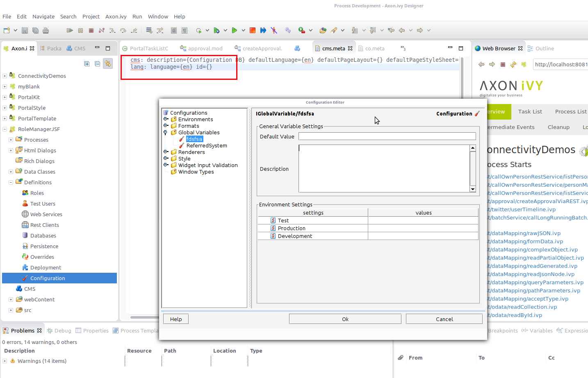
Task: Open dropdown arrow next to Run icon
Action: pos(243,30)
